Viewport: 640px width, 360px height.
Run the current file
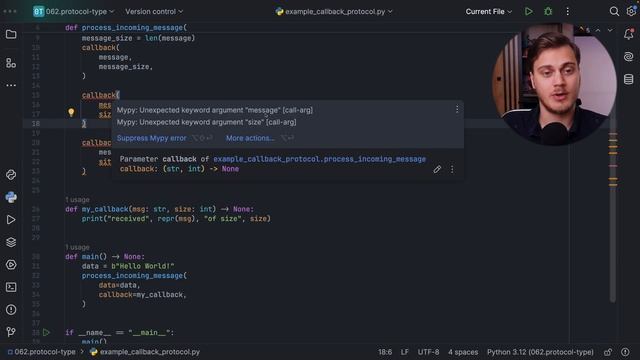point(529,11)
